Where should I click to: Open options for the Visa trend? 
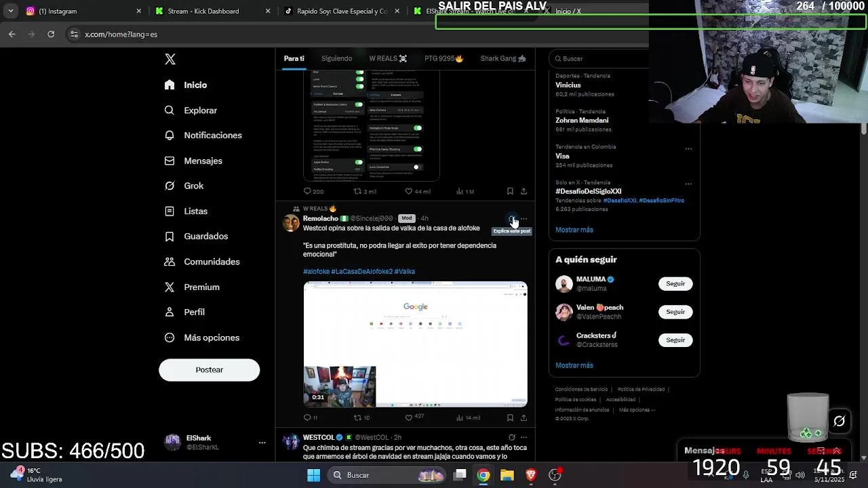click(x=688, y=148)
